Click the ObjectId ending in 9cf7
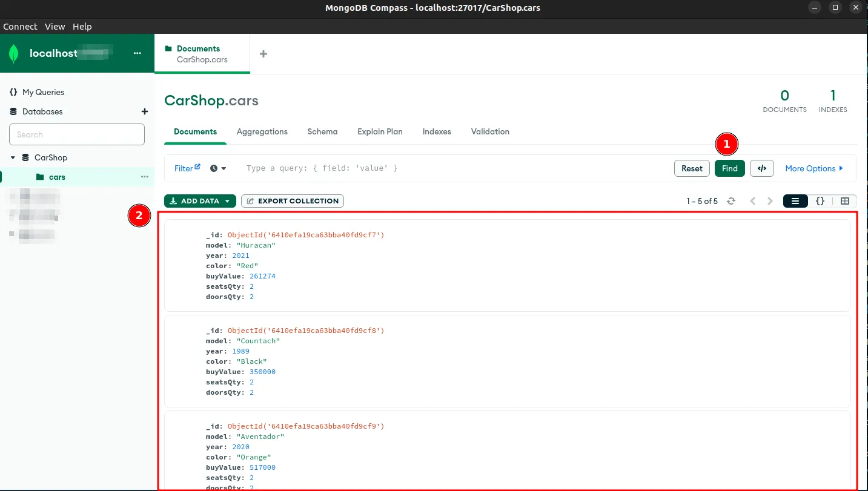The height and width of the screenshot is (491, 868). tap(306, 235)
